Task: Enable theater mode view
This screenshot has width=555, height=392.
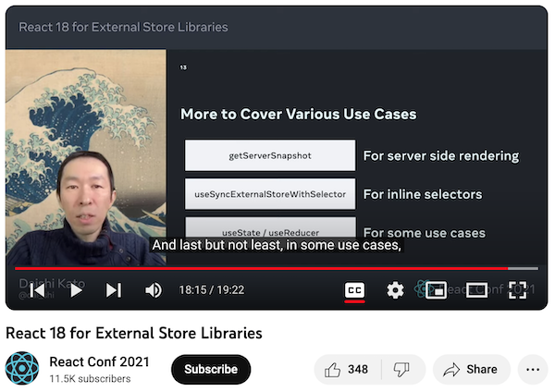Action: pos(476,290)
